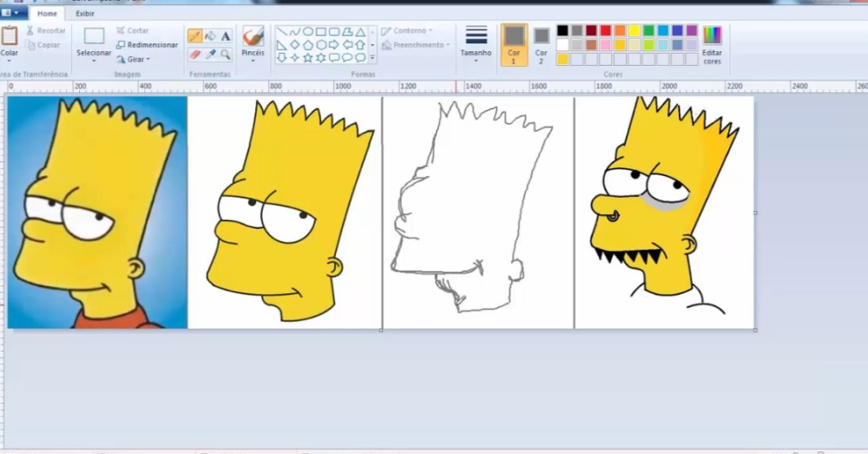Pick the Diamond shape
This screenshot has width=868, height=454.
point(294,45)
